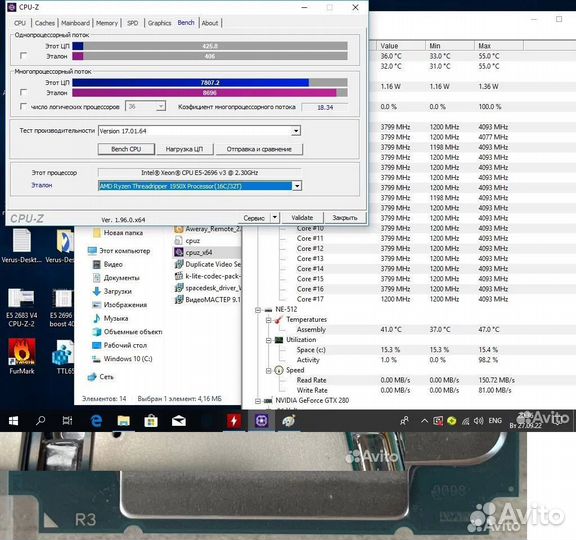Click the Validate button

click(x=302, y=217)
